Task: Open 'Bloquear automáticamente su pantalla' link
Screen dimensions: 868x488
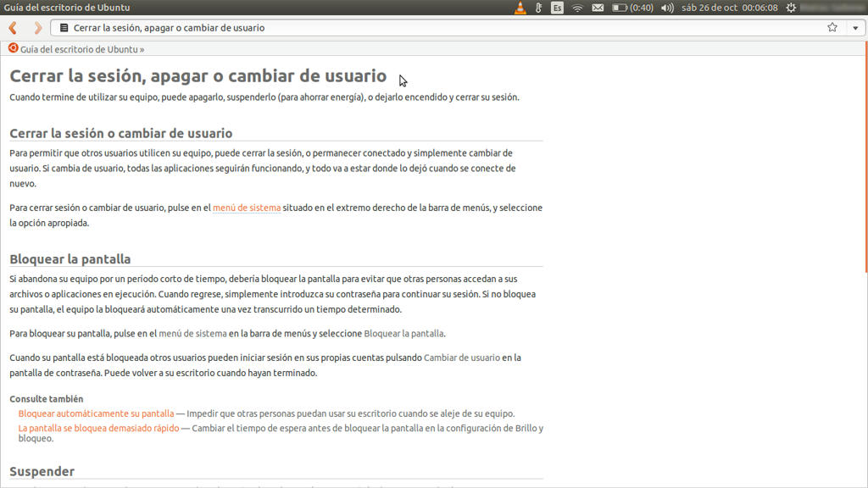Action: (97, 413)
